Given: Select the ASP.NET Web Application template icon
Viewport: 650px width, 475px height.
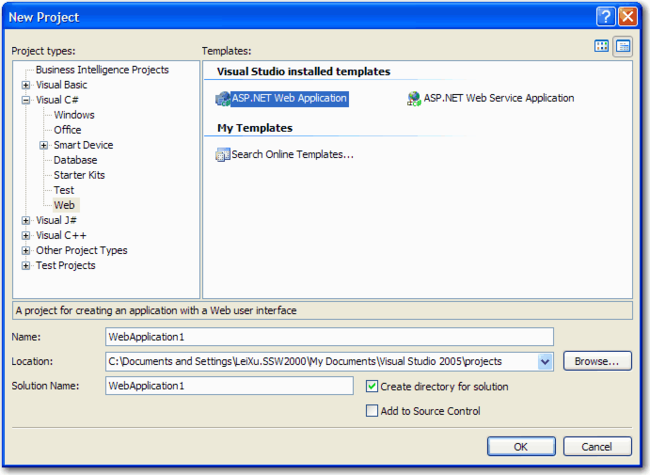Looking at the screenshot, I should (223, 99).
